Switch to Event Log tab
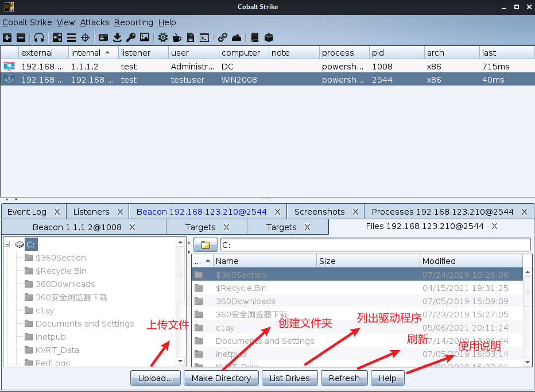This screenshot has width=535, height=392. pyautogui.click(x=27, y=212)
